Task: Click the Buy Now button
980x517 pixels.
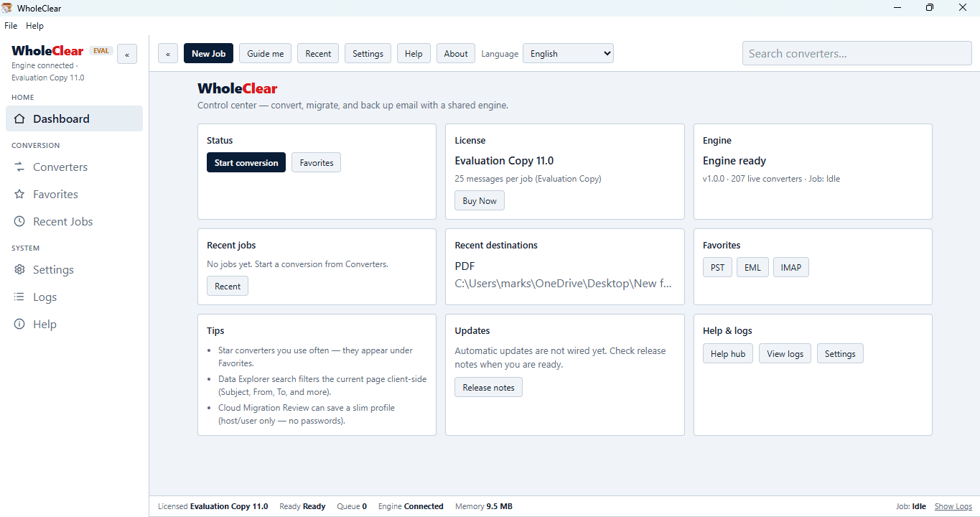Action: tap(480, 200)
